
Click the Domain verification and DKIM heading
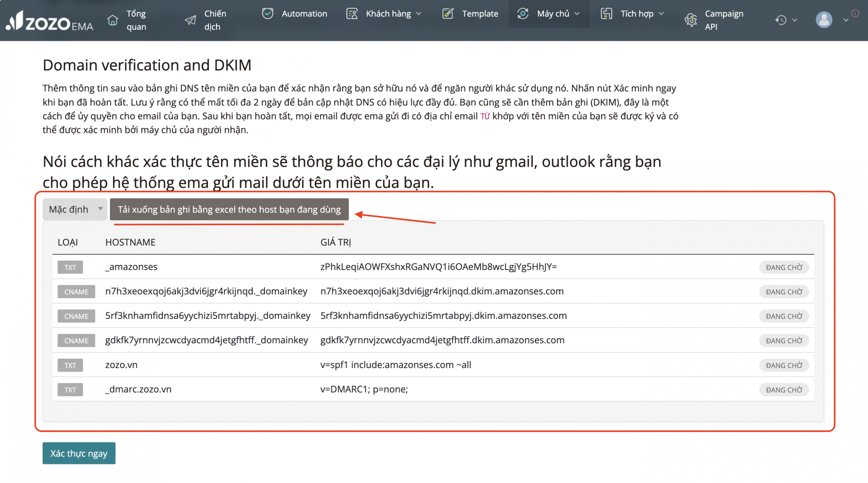click(x=147, y=65)
